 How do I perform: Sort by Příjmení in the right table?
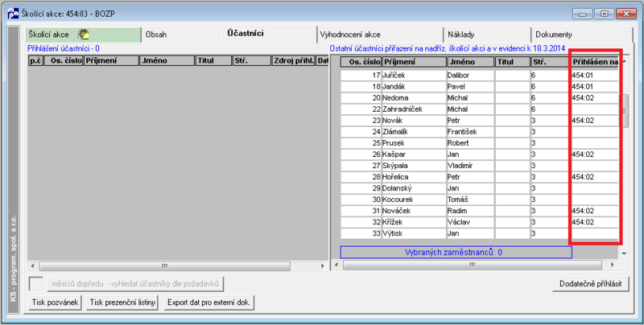click(414, 62)
